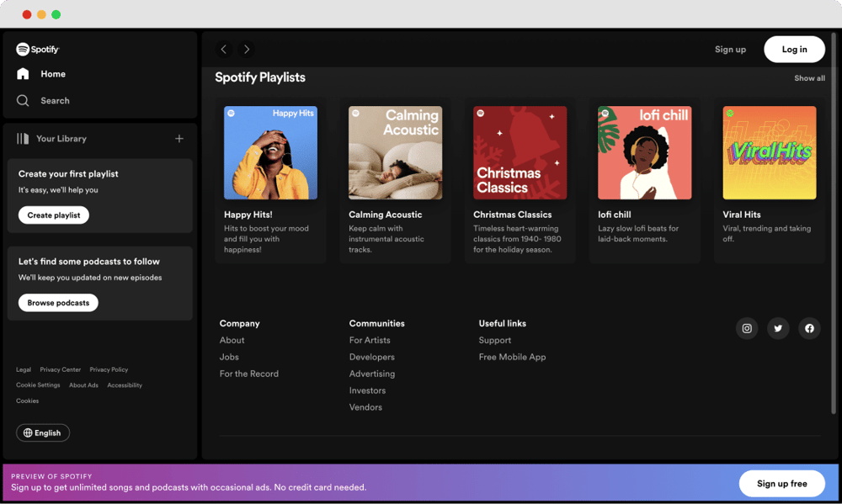Open the Happy Hits! playlist cover
The image size is (842, 504).
point(270,152)
